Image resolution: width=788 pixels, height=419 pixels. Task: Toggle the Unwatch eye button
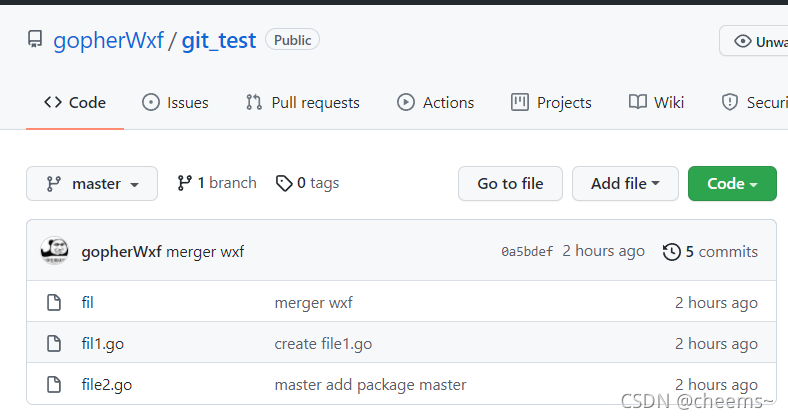(x=755, y=41)
